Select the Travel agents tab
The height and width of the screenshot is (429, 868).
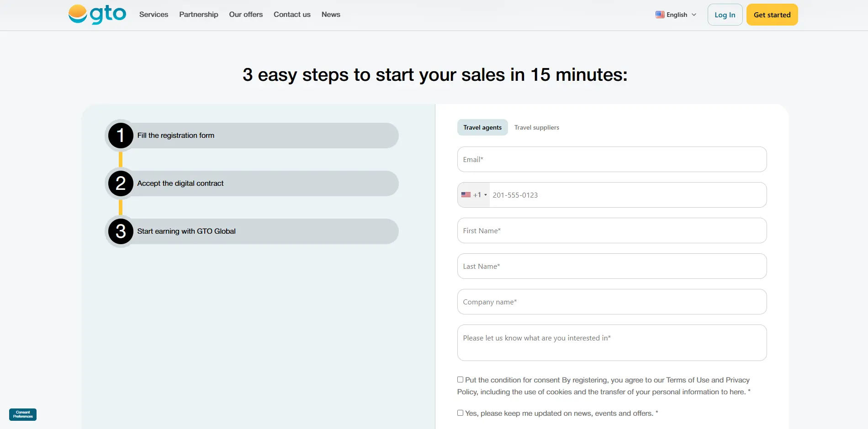pyautogui.click(x=482, y=128)
